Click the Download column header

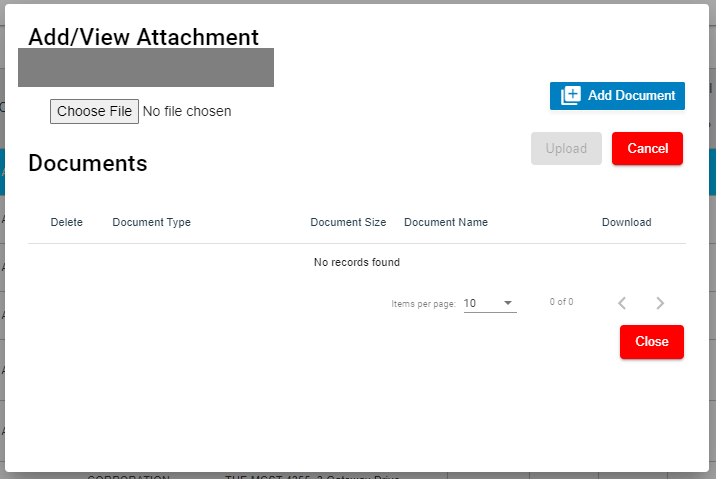tap(626, 222)
